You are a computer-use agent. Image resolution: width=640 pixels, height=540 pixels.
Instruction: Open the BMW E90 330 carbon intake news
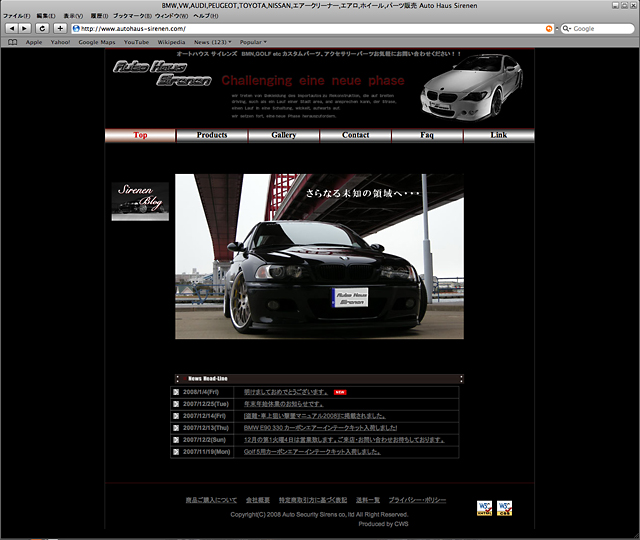tap(320, 428)
